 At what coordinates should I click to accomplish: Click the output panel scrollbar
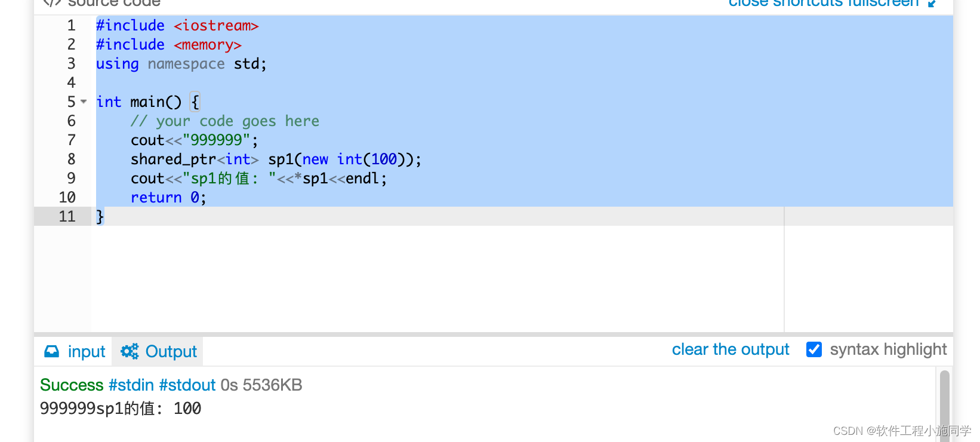[945, 403]
